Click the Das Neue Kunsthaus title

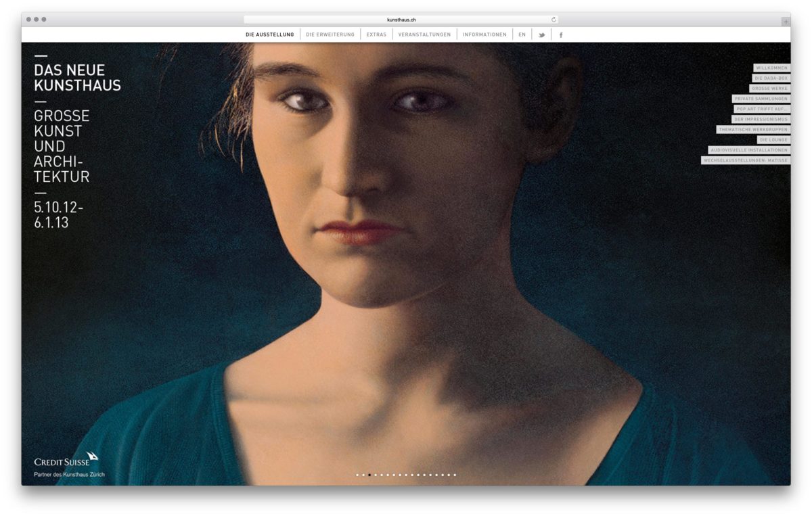point(77,78)
